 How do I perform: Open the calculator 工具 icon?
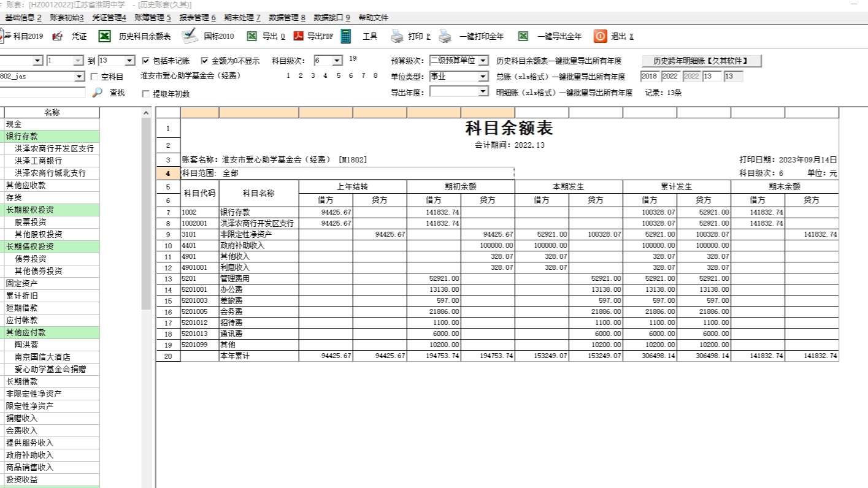pyautogui.click(x=346, y=36)
